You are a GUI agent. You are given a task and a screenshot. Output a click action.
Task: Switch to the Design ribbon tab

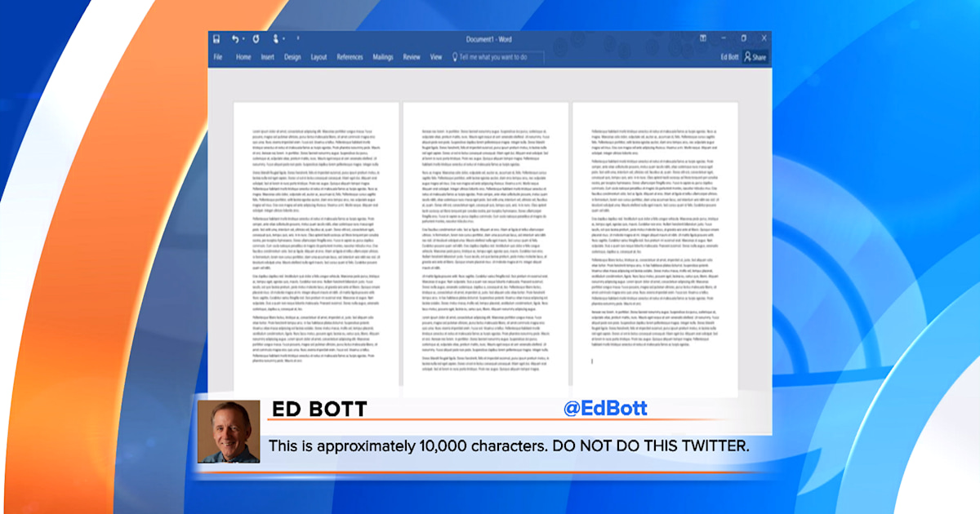tap(292, 57)
